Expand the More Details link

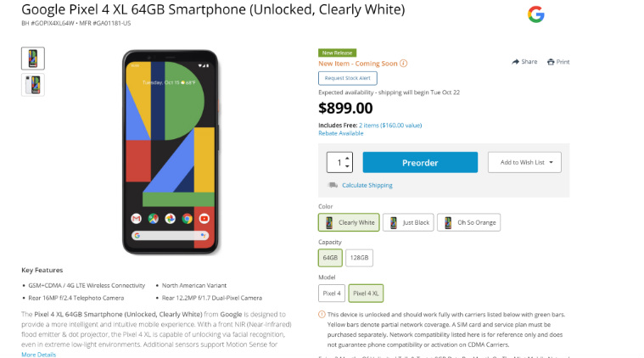pos(38,354)
